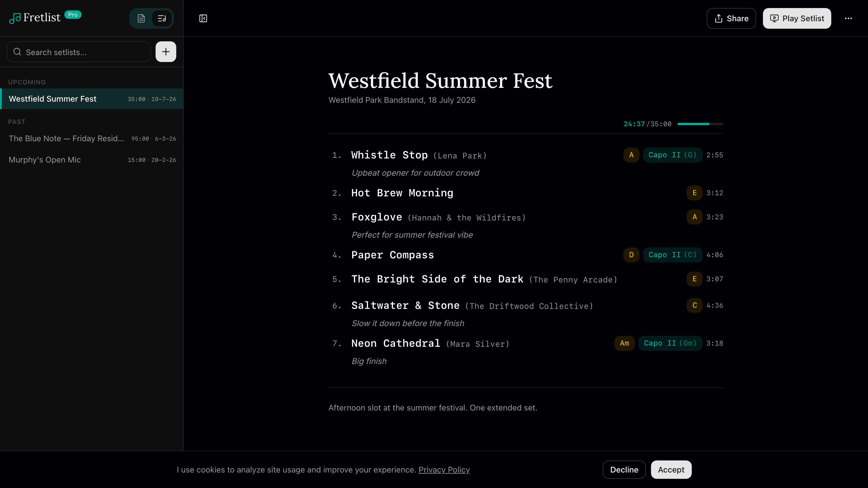
Task: Click the Pro badge
Action: (73, 14)
